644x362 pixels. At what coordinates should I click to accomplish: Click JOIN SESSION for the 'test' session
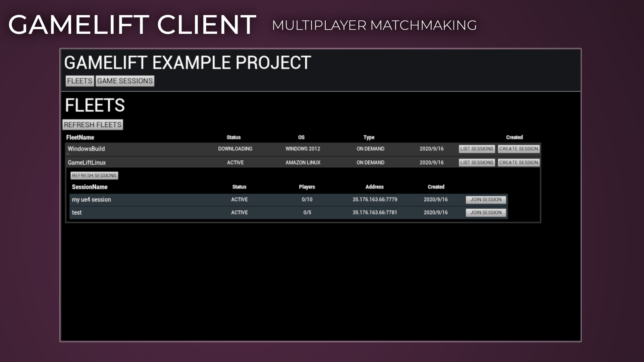tap(486, 212)
